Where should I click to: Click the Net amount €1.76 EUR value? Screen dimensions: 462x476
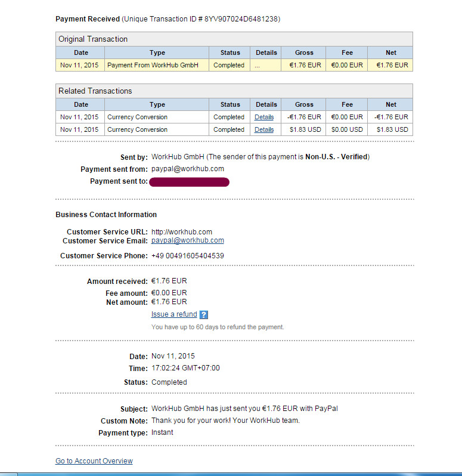(x=169, y=302)
